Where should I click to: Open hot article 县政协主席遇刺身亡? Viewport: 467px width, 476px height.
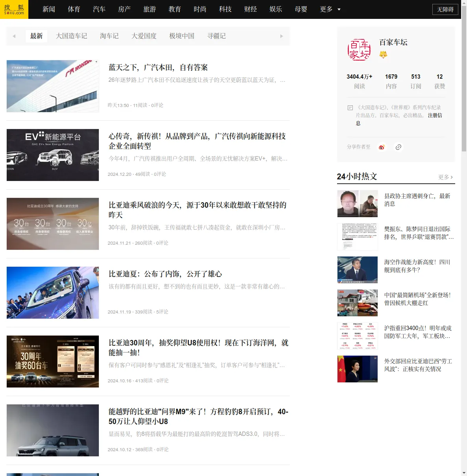pos(417,200)
